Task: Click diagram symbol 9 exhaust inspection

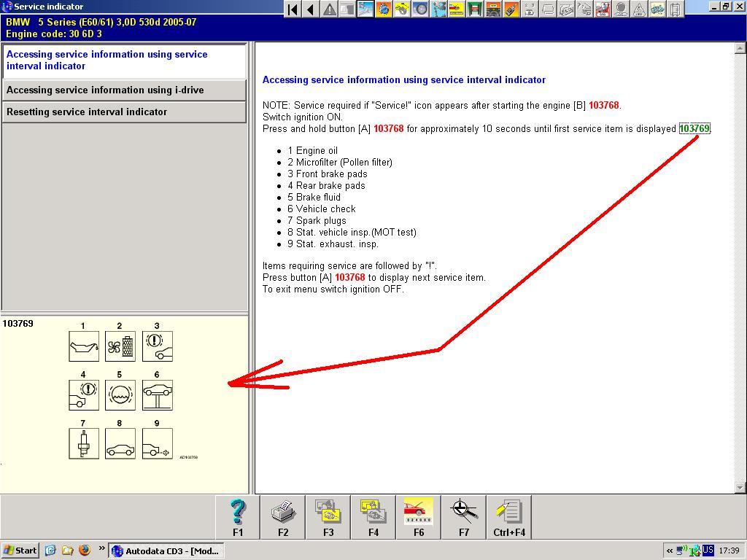Action: pyautogui.click(x=158, y=443)
